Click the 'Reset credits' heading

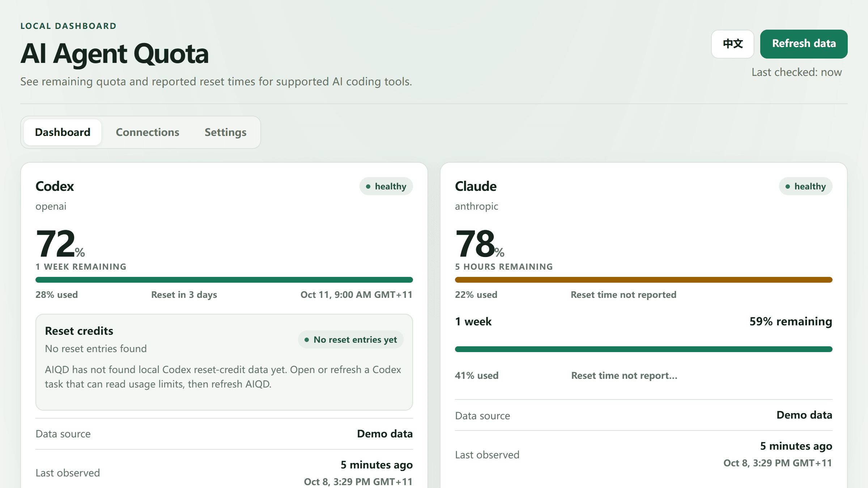coord(79,331)
